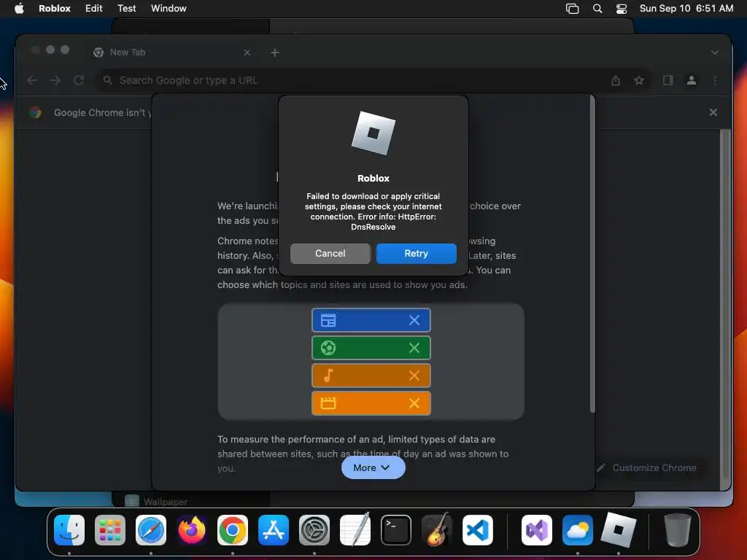Open GarageBand from the Dock

pyautogui.click(x=437, y=529)
